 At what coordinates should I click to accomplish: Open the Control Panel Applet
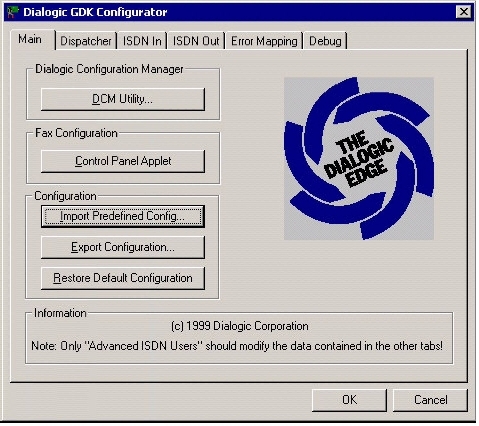(x=123, y=161)
